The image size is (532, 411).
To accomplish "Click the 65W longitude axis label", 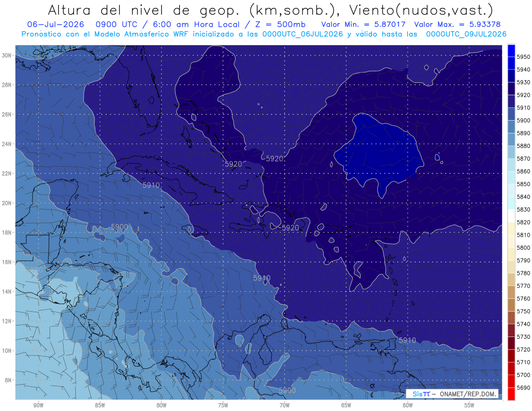I will pyautogui.click(x=346, y=405).
